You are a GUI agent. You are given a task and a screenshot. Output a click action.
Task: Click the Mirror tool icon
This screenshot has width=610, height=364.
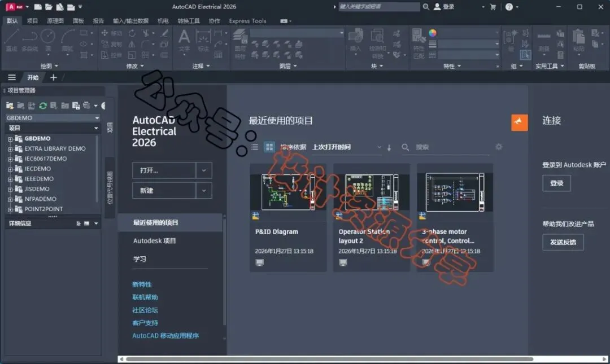[132, 45]
